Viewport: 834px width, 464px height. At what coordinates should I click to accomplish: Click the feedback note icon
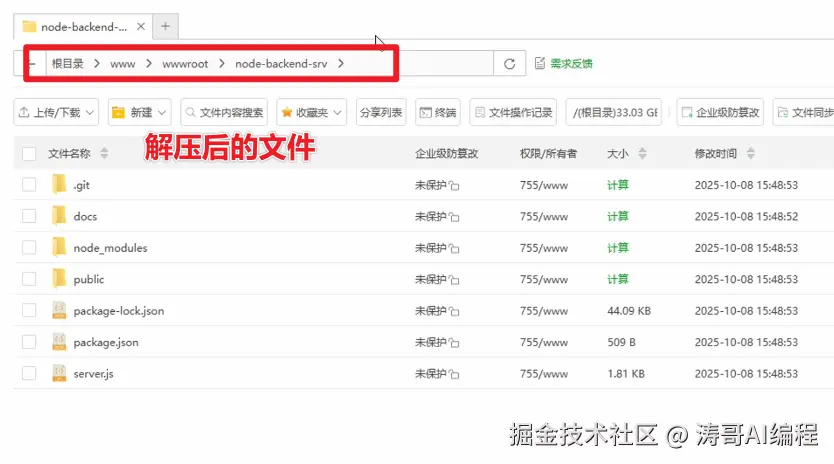tap(539, 63)
